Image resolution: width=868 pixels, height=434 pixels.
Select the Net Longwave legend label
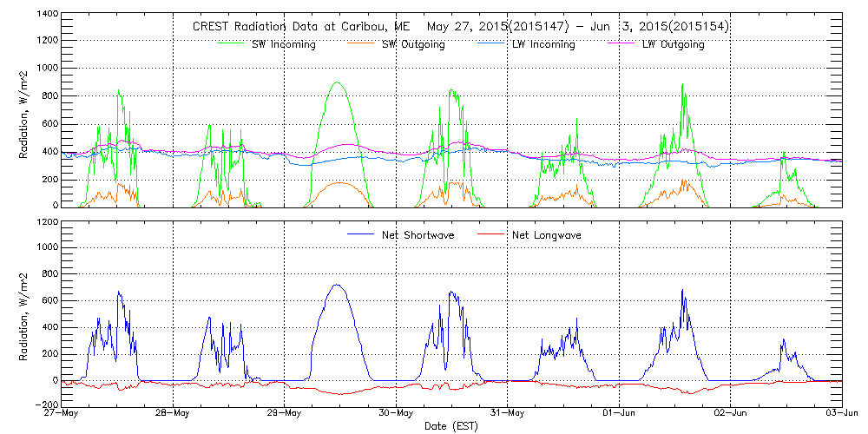(x=544, y=234)
